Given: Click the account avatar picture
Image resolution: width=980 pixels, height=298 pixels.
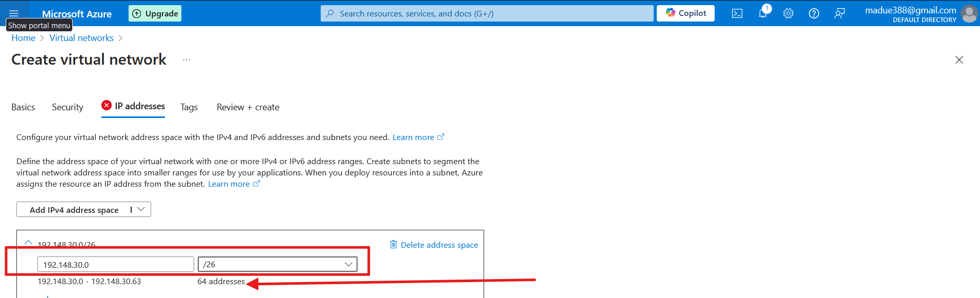Looking at the screenshot, I should pyautogui.click(x=969, y=13).
